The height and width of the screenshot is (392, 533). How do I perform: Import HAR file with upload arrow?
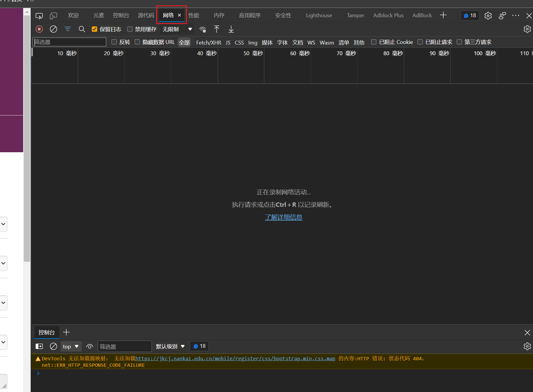pyautogui.click(x=217, y=29)
